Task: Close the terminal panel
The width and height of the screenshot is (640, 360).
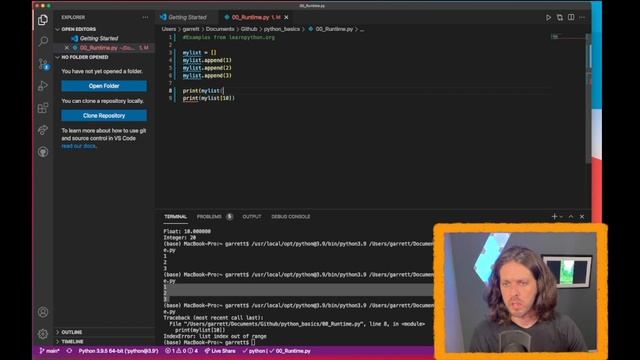Action: coord(582,216)
